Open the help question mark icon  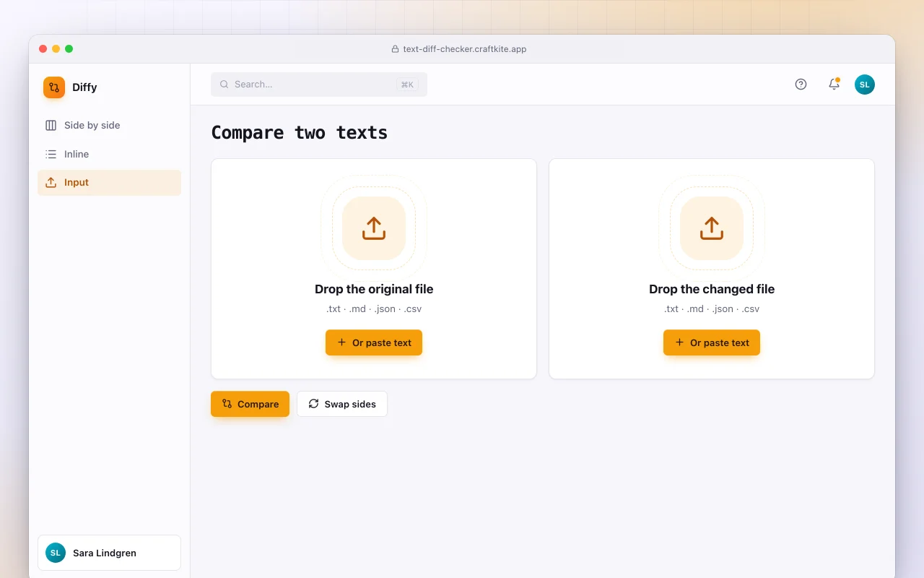click(x=801, y=85)
